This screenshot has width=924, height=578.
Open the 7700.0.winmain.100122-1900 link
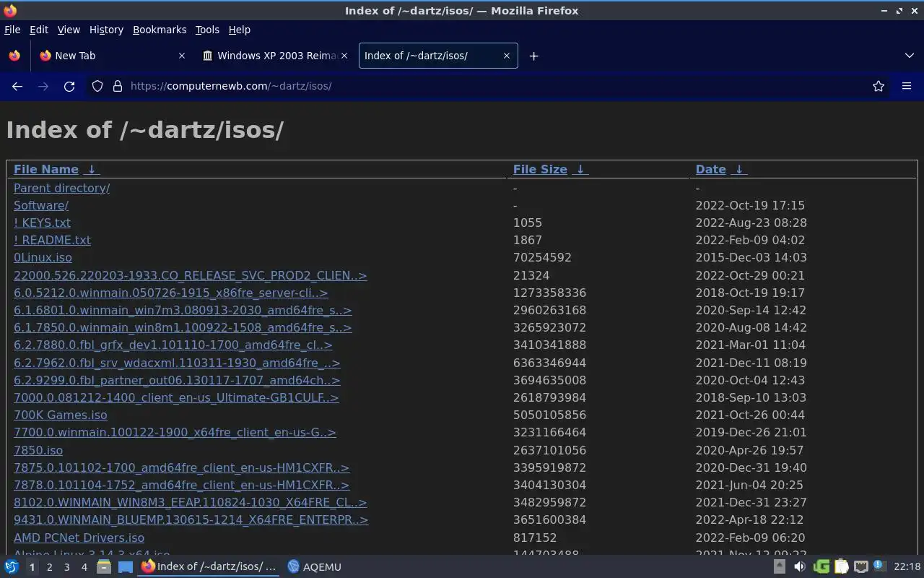pos(175,432)
